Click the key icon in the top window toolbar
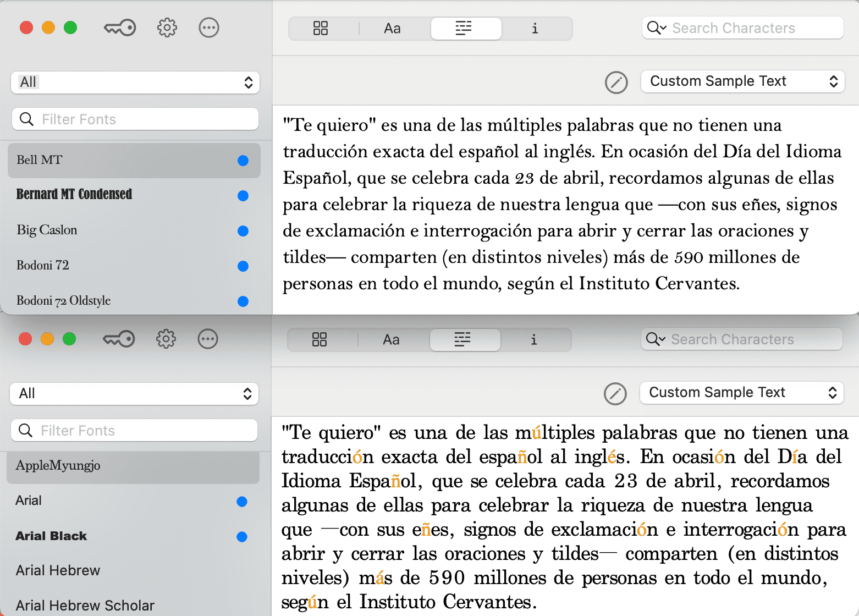The width and height of the screenshot is (859, 616). click(x=120, y=28)
